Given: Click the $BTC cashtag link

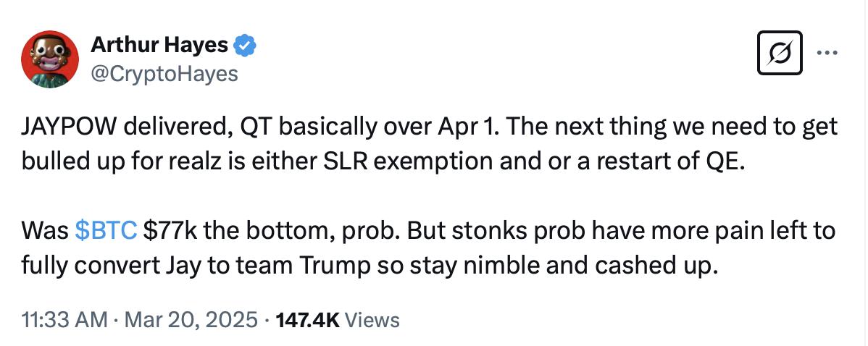Looking at the screenshot, I should click(x=106, y=230).
